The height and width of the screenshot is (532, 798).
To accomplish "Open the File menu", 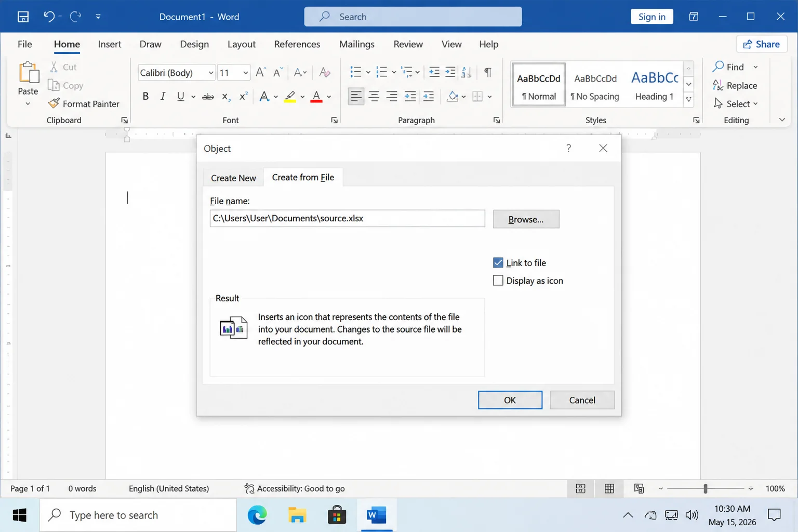I will (25, 44).
